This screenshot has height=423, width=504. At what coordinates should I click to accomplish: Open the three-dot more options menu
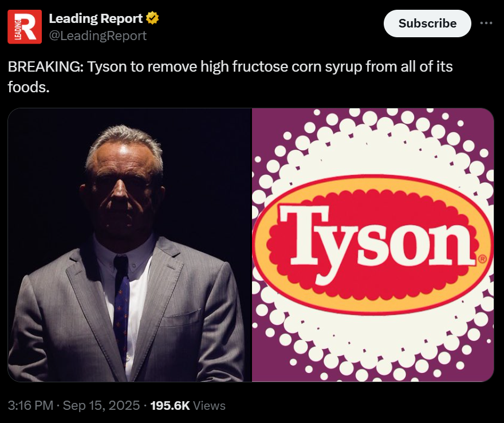(x=486, y=23)
